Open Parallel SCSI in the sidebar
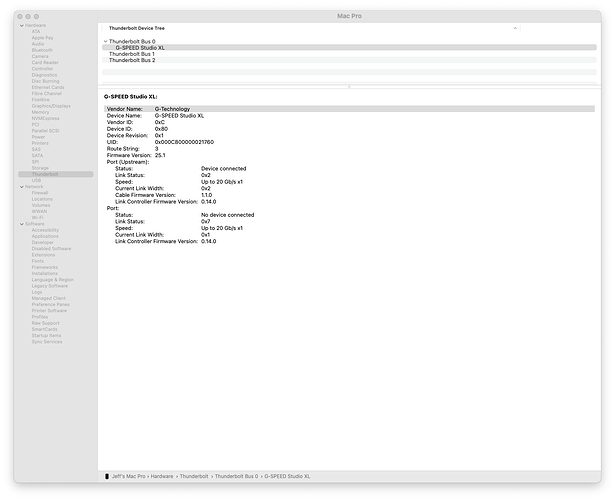 (45, 131)
